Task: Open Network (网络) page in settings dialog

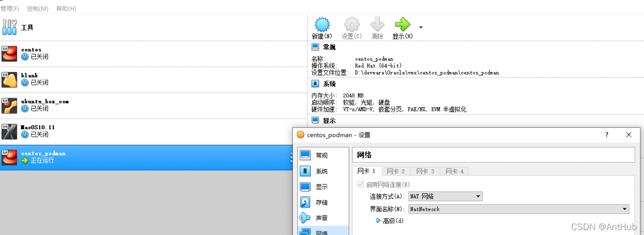Action: pyautogui.click(x=323, y=231)
